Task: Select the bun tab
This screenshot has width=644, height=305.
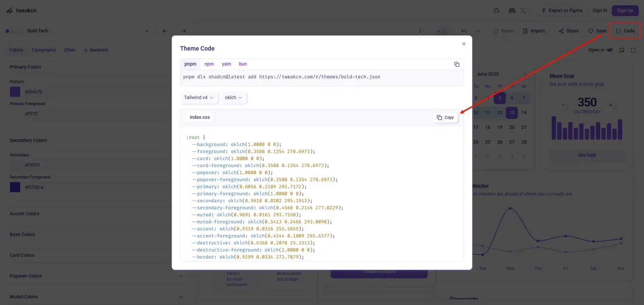Action: pyautogui.click(x=243, y=64)
